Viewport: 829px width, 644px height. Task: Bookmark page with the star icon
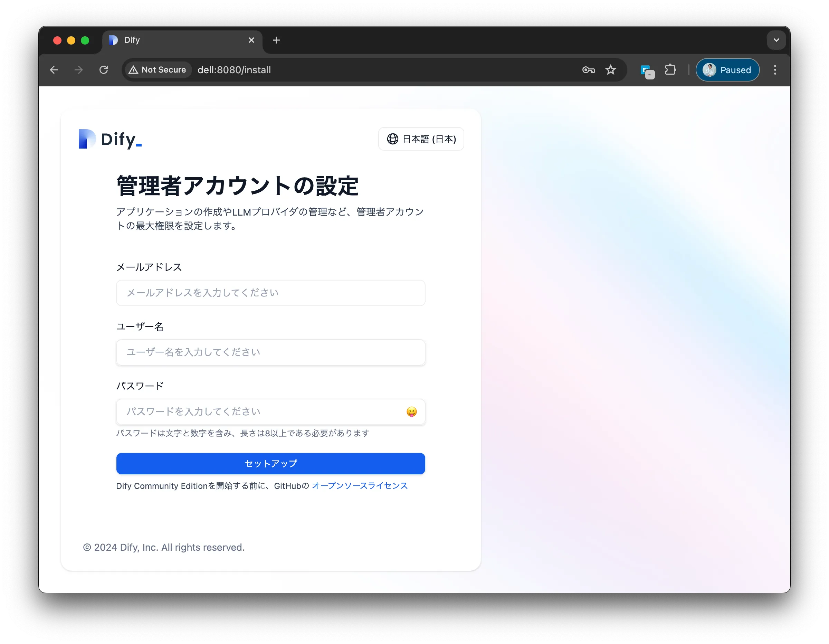[610, 70]
